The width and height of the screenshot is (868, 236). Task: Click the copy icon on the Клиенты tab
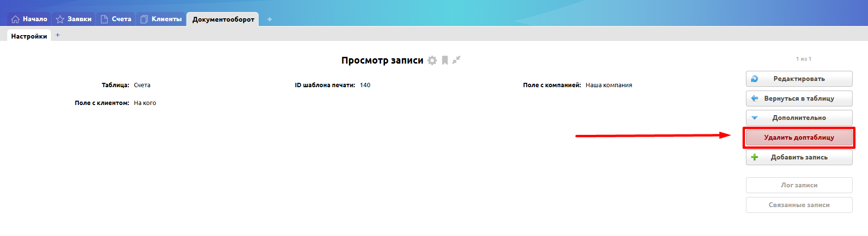(144, 19)
